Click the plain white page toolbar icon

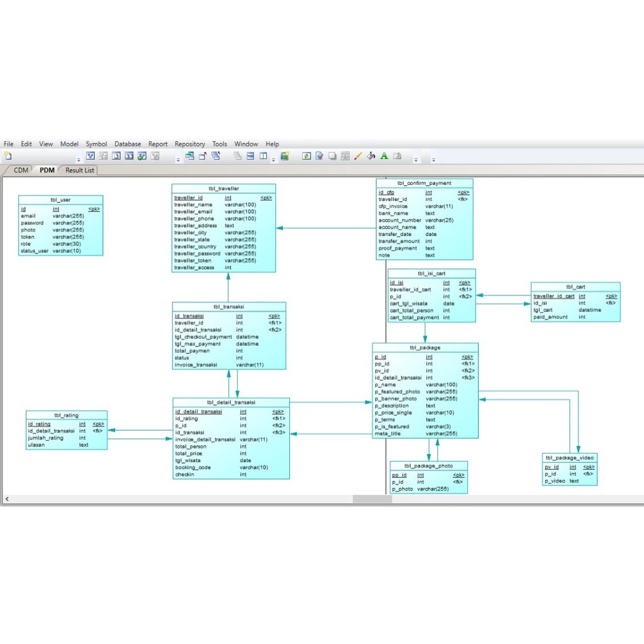332,155
